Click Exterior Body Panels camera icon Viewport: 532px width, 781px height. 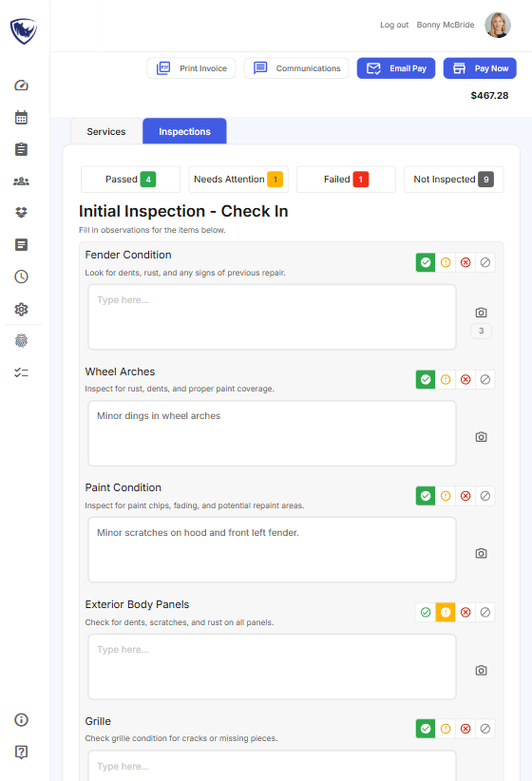pyautogui.click(x=481, y=671)
